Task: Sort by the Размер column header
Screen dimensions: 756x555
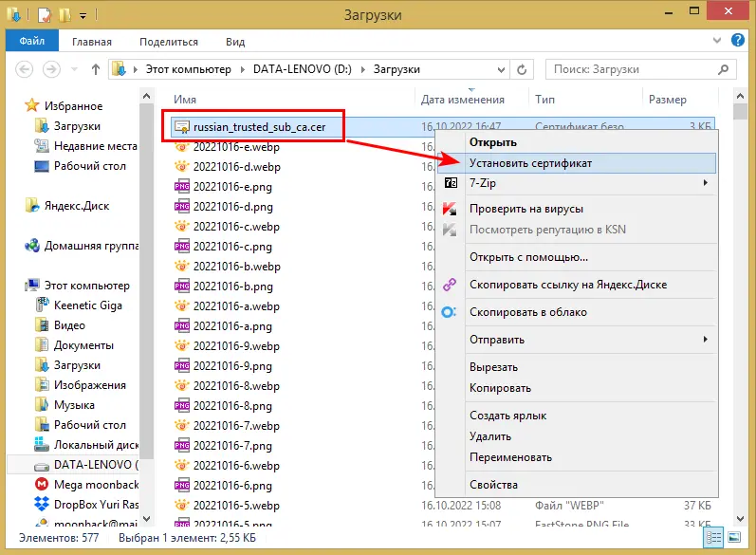Action: click(667, 100)
